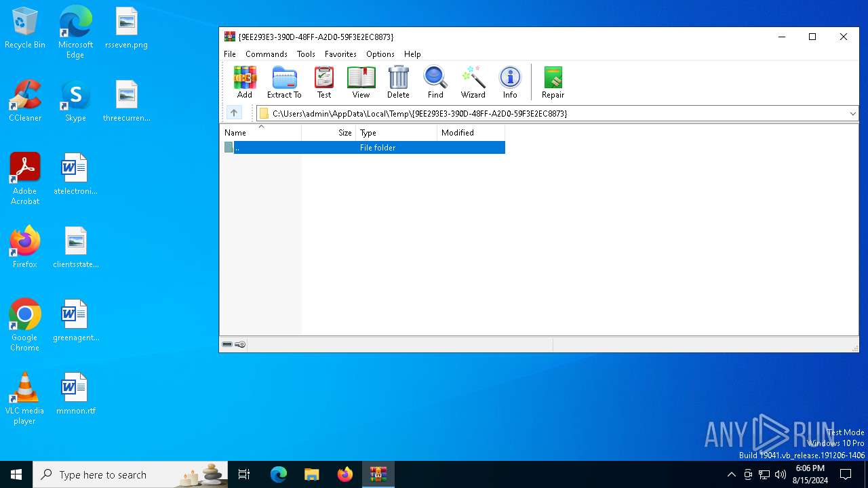The width and height of the screenshot is (868, 488).
Task: Click the volume speaker tray icon
Action: point(781,474)
